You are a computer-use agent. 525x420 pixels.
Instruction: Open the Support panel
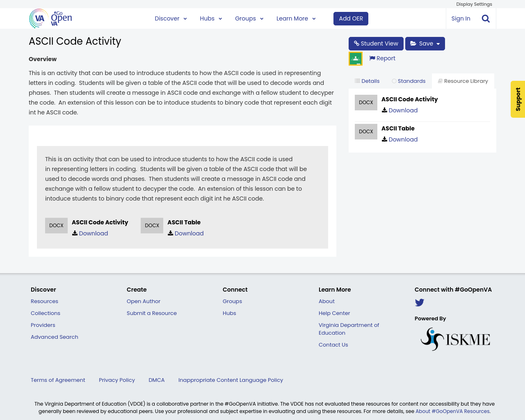[518, 99]
